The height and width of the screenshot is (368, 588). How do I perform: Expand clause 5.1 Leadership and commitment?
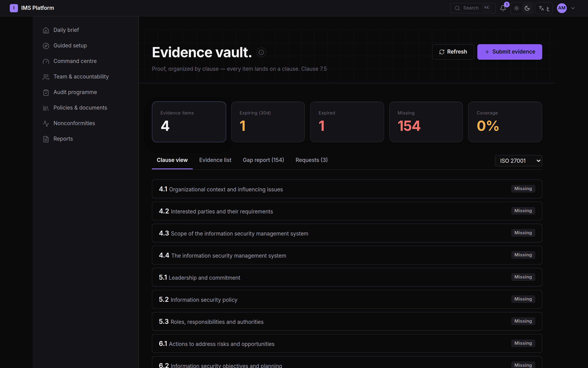click(x=347, y=277)
